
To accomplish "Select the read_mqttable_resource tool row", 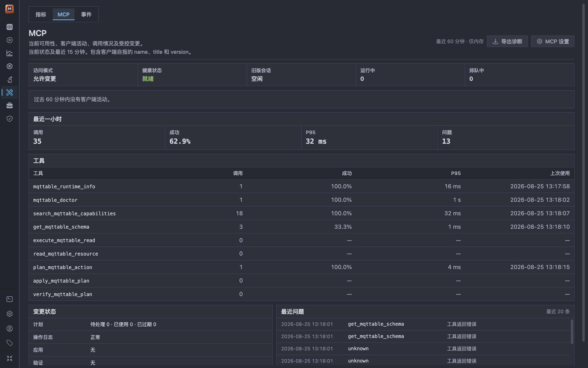I will (x=302, y=254).
